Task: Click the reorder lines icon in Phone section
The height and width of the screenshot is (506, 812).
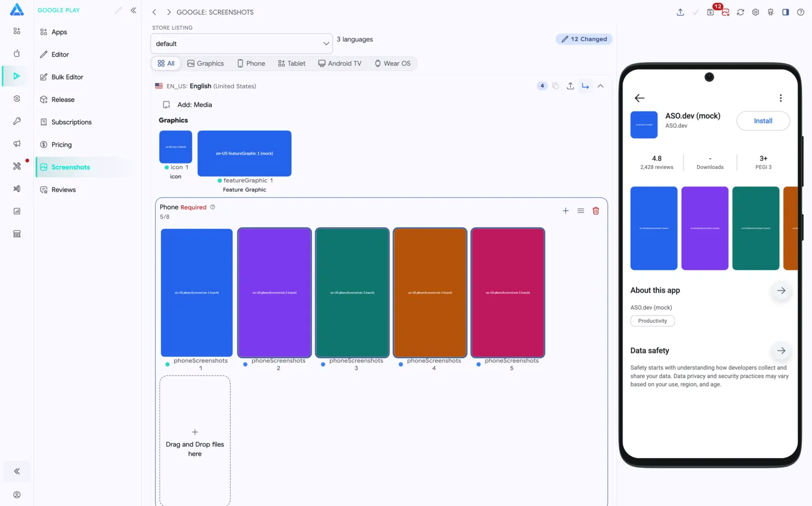Action: click(x=581, y=211)
